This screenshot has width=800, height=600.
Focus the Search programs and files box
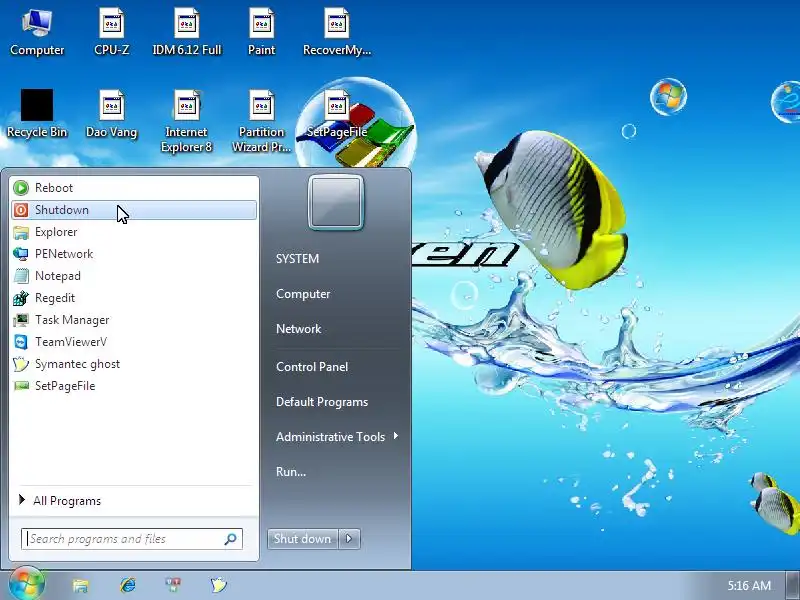click(x=132, y=539)
